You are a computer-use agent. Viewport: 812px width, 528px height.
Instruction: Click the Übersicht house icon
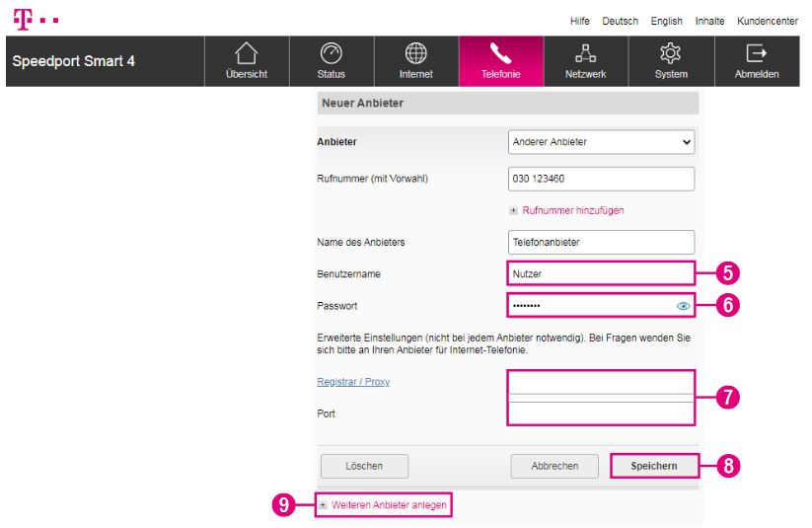(246, 53)
